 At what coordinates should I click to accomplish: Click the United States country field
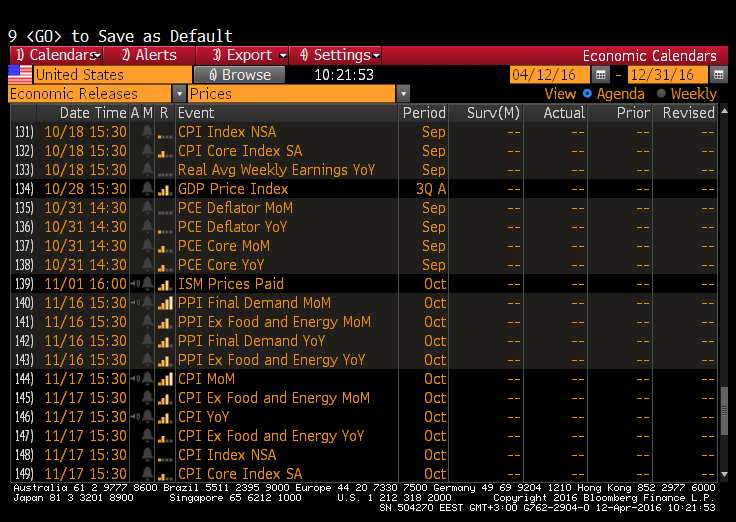113,75
